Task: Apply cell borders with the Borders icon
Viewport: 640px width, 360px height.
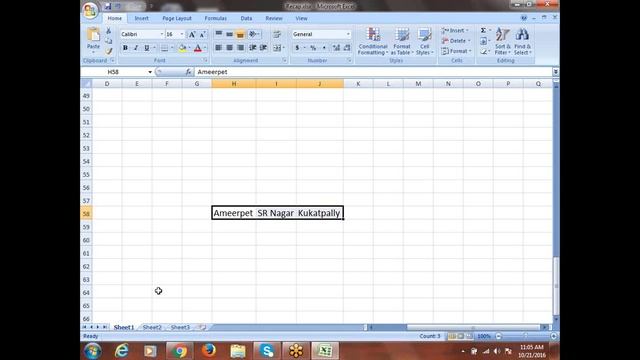Action: [164, 48]
